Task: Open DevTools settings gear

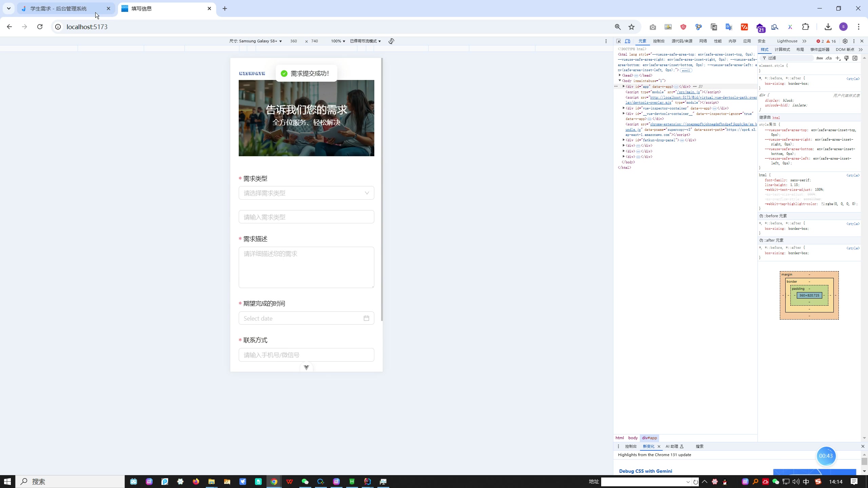Action: point(845,41)
